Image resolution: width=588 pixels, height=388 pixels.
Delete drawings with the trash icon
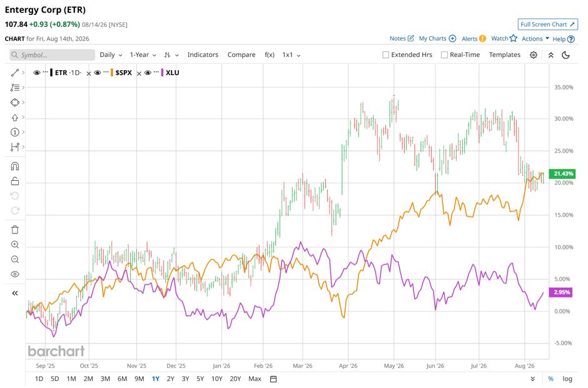14,230
